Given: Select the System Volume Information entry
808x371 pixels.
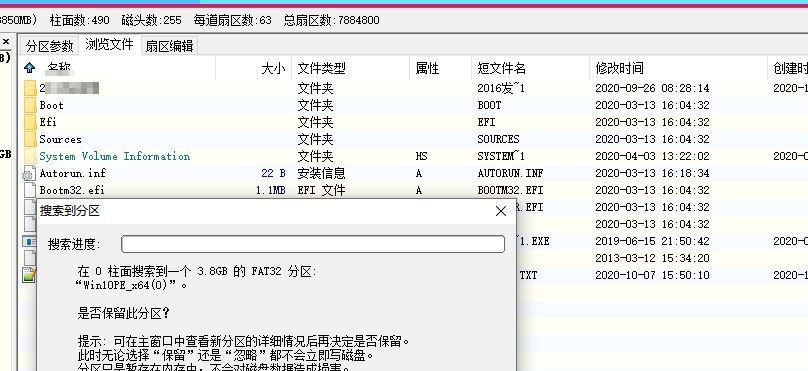Looking at the screenshot, I should click(114, 156).
